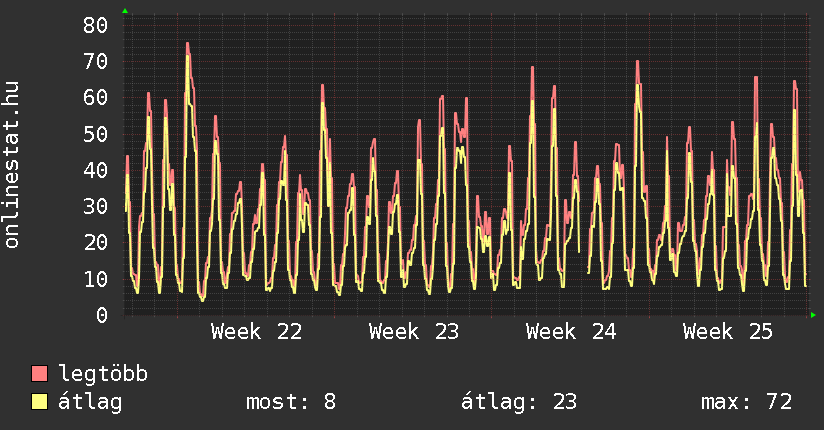Click the 0 value on y-axis
Viewport: 824px width, 430px height.
click(x=102, y=315)
